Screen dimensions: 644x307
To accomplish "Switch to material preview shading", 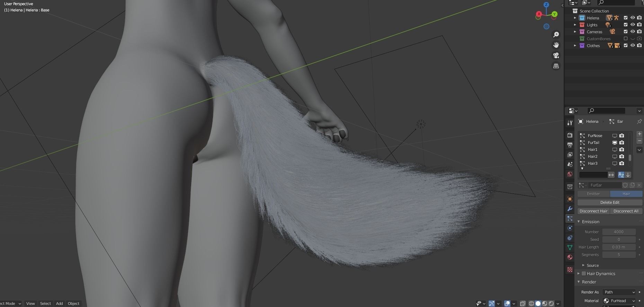I will coord(545,304).
